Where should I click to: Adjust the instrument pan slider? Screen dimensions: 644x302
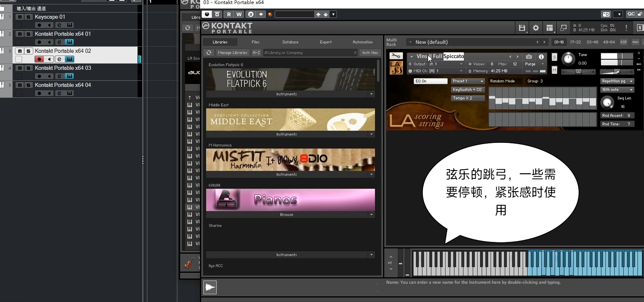[579, 72]
